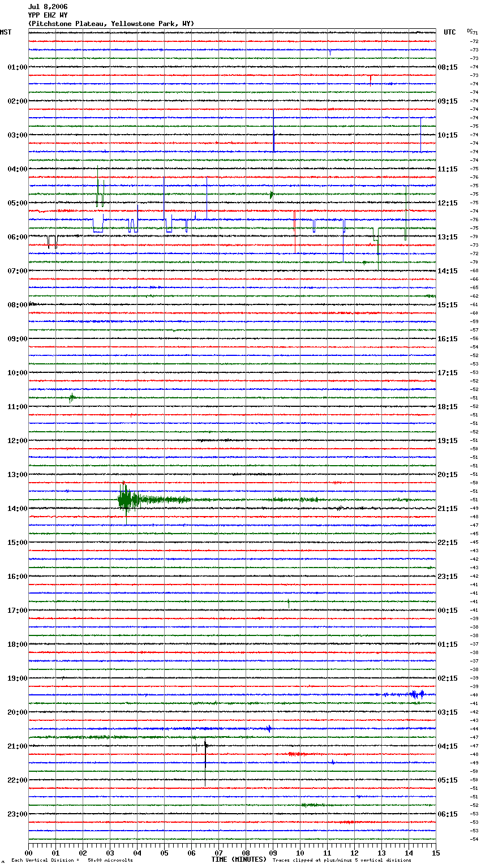Click the 01:15 UTC time label

pos(448,644)
